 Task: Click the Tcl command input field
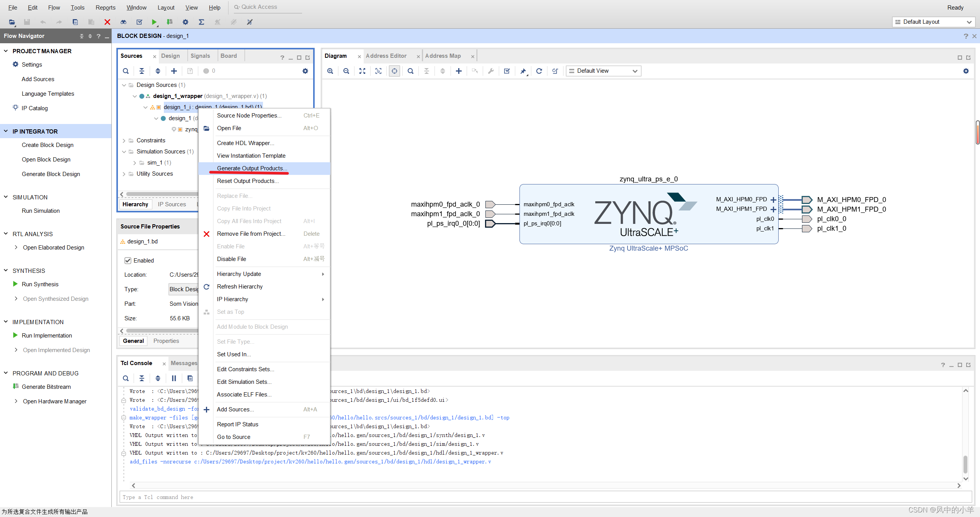(x=545, y=497)
